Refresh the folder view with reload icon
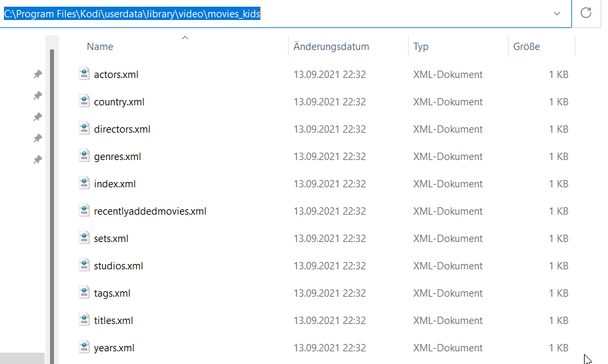Screen dimensions: 608x364 coord(586,13)
